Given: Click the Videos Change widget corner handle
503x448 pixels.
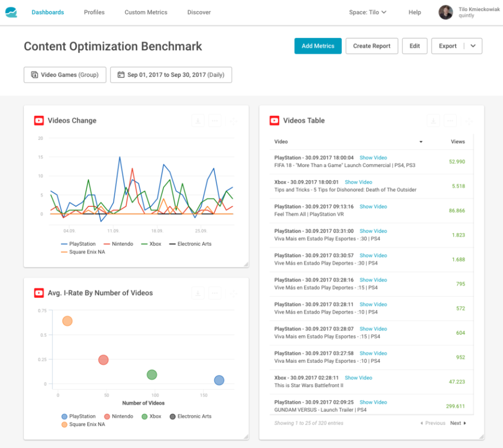Looking at the screenshot, I should (246, 264).
